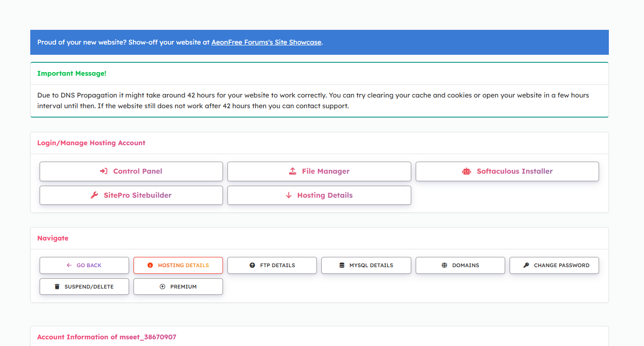This screenshot has height=346, width=644.
Task: Select HOSTING DETAILS in the Navigate section
Action: point(178,265)
